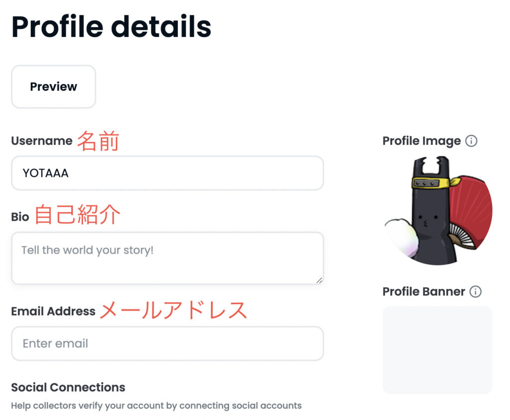Click the red 名前 annotation
510x420 pixels.
pyautogui.click(x=98, y=141)
